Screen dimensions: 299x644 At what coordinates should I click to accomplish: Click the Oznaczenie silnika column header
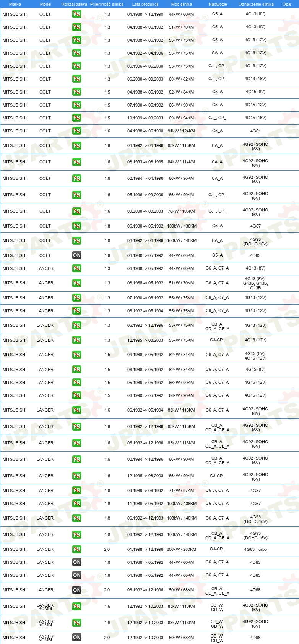256,4
